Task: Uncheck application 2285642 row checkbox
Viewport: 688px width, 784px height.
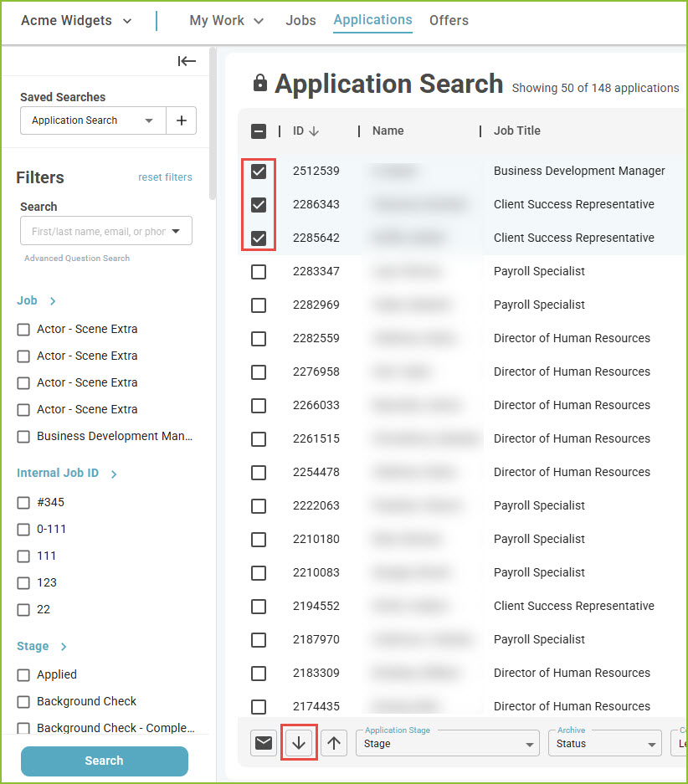Action: [259, 238]
